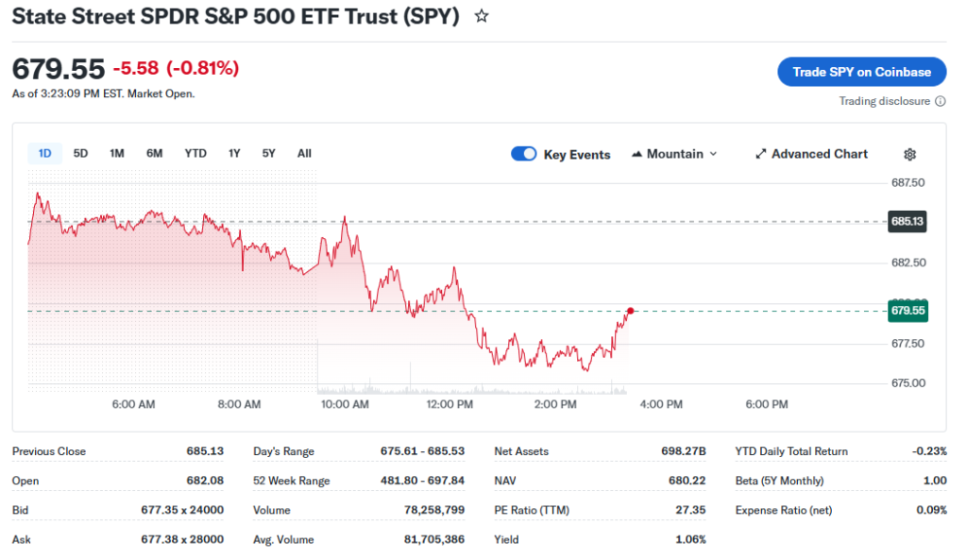This screenshot has width=967, height=560.
Task: Choose the 5Y chart range
Action: 269,153
